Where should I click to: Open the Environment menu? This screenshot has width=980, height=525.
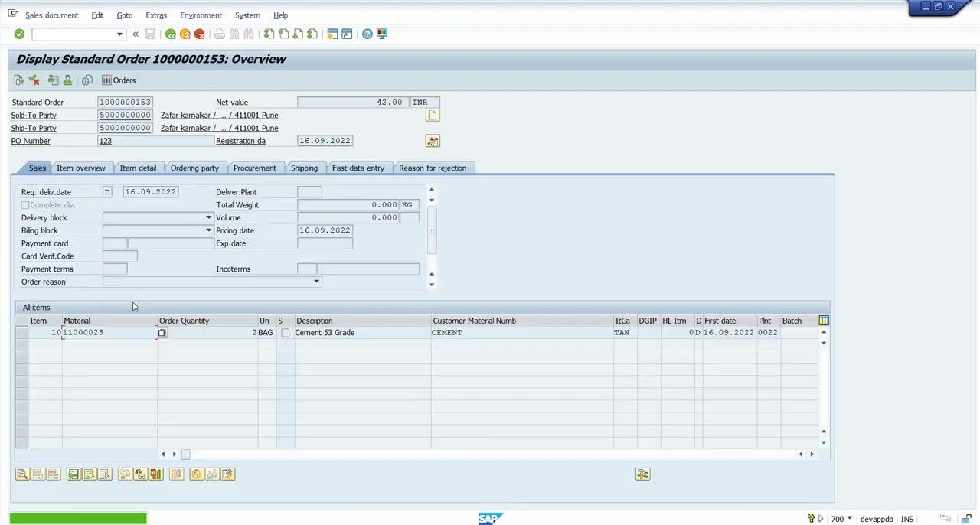(x=201, y=15)
